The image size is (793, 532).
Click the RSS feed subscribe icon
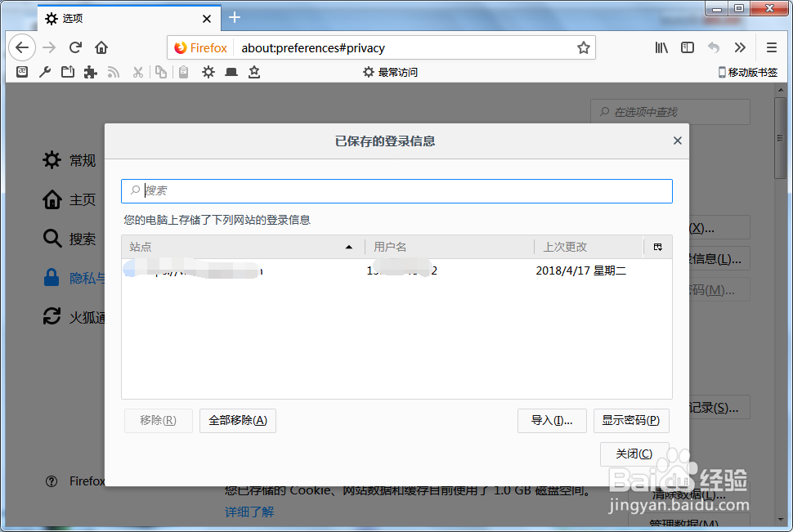coord(114,72)
